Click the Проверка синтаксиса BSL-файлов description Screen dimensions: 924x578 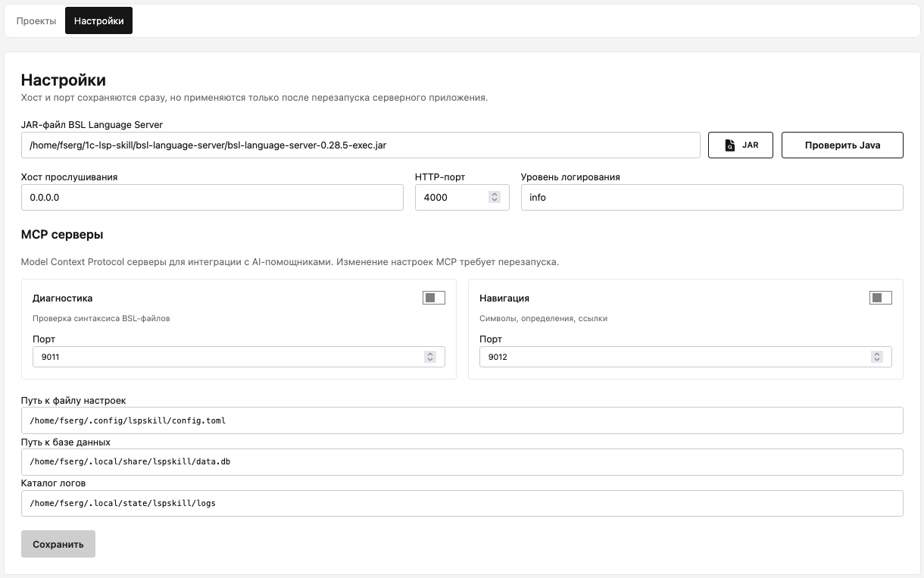pos(101,318)
